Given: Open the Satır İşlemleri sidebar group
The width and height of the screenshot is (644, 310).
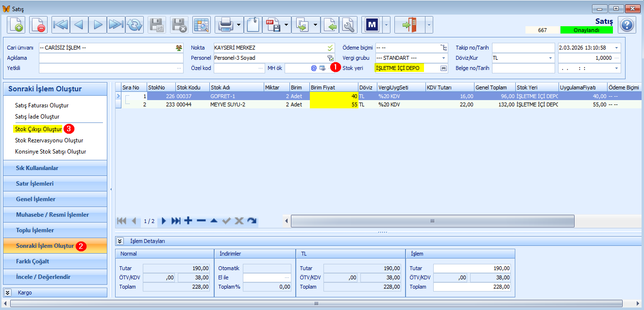Looking at the screenshot, I should (x=55, y=184).
